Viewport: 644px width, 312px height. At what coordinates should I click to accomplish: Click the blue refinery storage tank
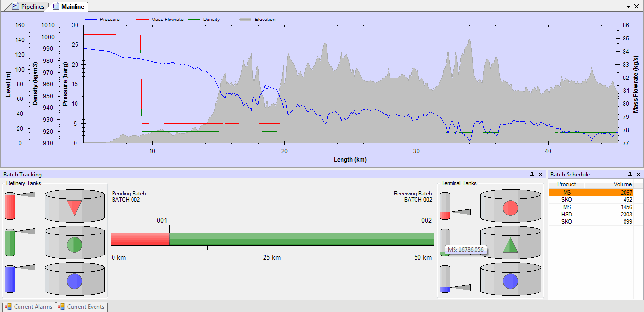coord(75,280)
